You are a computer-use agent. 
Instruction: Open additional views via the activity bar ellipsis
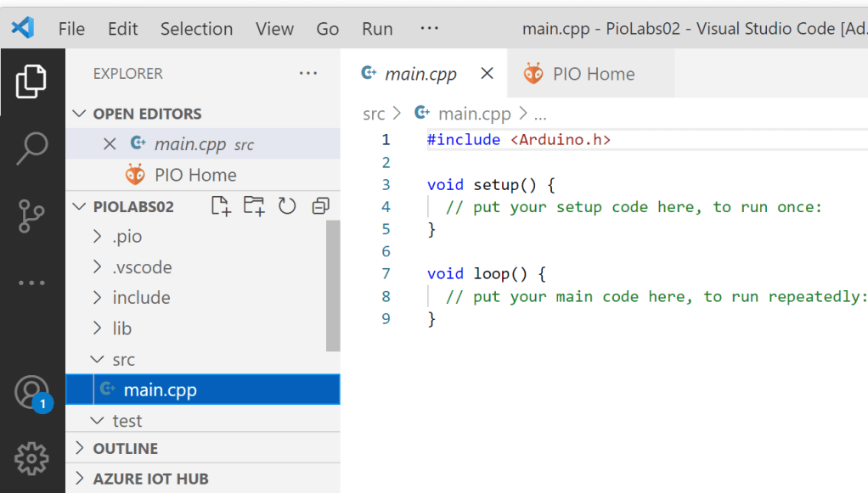[32, 283]
